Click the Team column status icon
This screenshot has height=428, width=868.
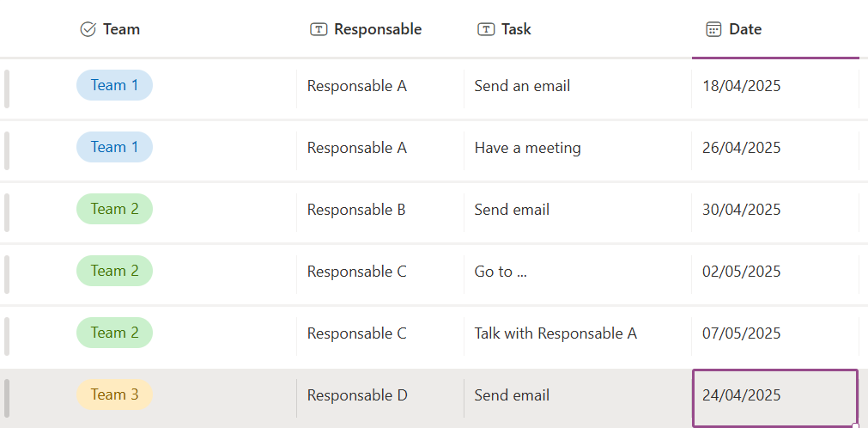click(88, 29)
